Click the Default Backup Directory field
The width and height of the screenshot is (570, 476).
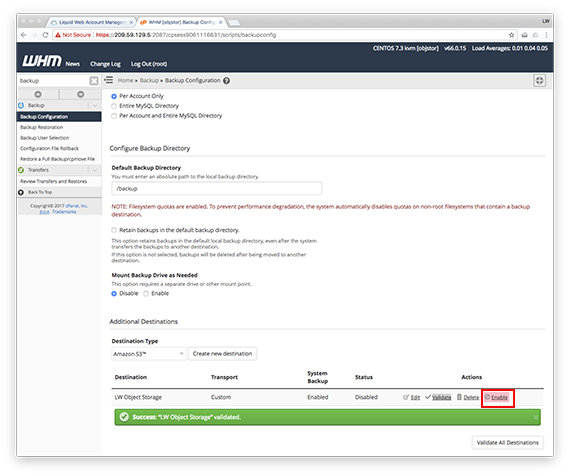(217, 189)
